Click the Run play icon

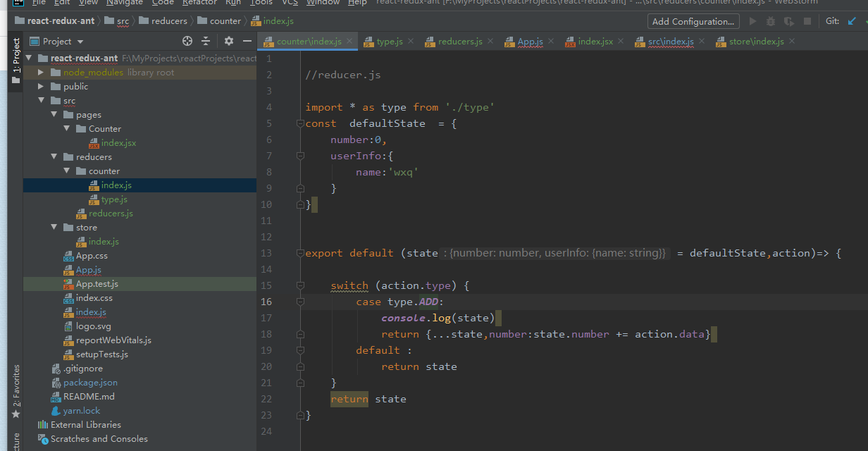click(x=752, y=21)
